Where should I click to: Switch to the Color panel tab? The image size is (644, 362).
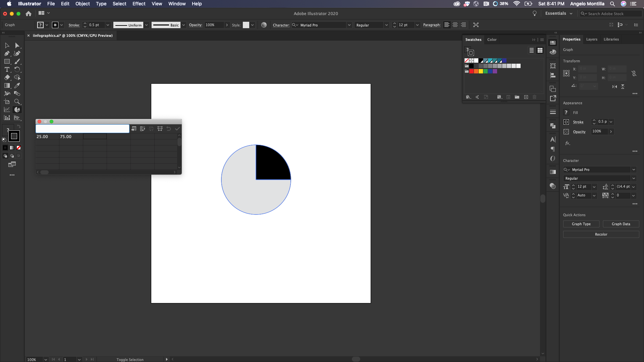pos(492,40)
